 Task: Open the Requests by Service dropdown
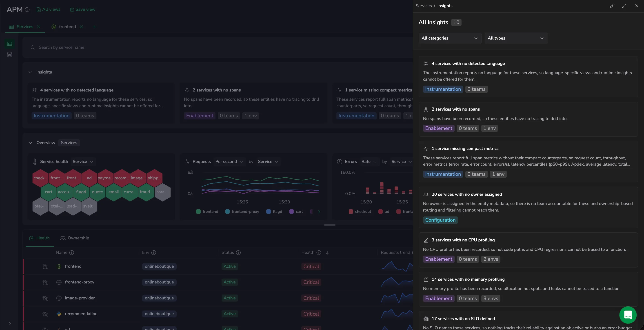[268, 162]
